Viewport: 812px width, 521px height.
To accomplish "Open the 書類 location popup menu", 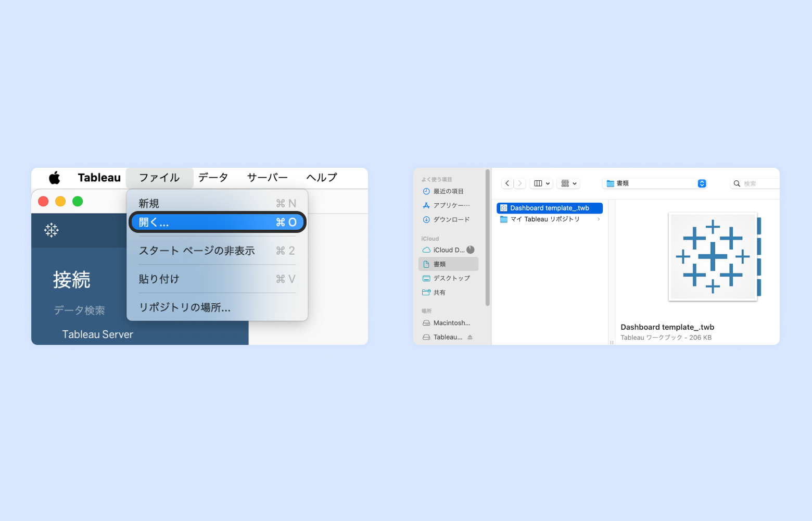I will click(x=655, y=183).
